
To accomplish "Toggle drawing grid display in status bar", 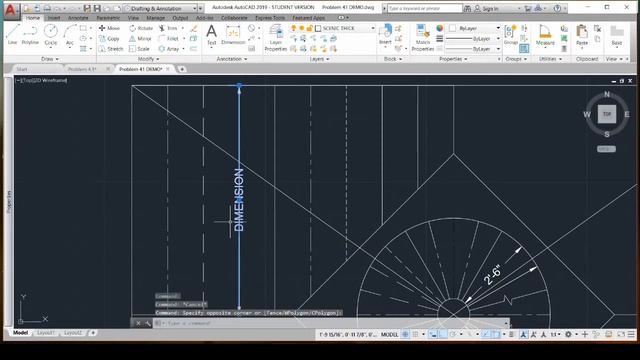I will click(x=405, y=334).
